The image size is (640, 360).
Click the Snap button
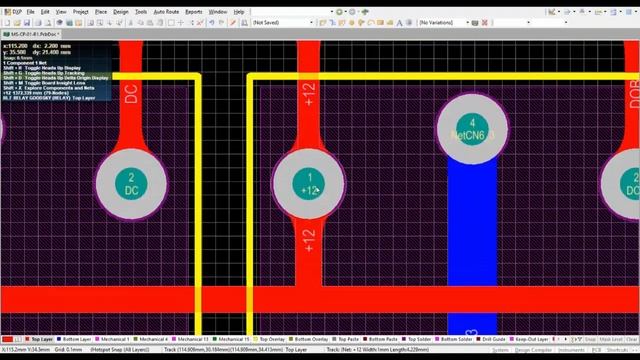[x=590, y=339]
